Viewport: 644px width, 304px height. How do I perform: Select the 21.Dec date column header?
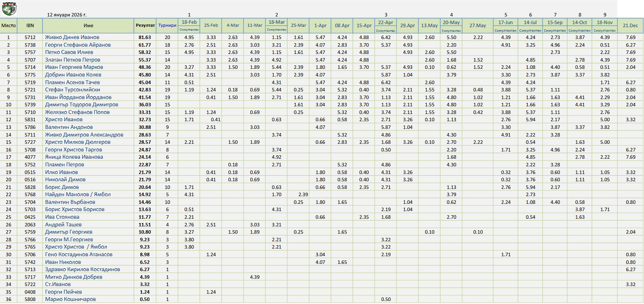tap(630, 26)
